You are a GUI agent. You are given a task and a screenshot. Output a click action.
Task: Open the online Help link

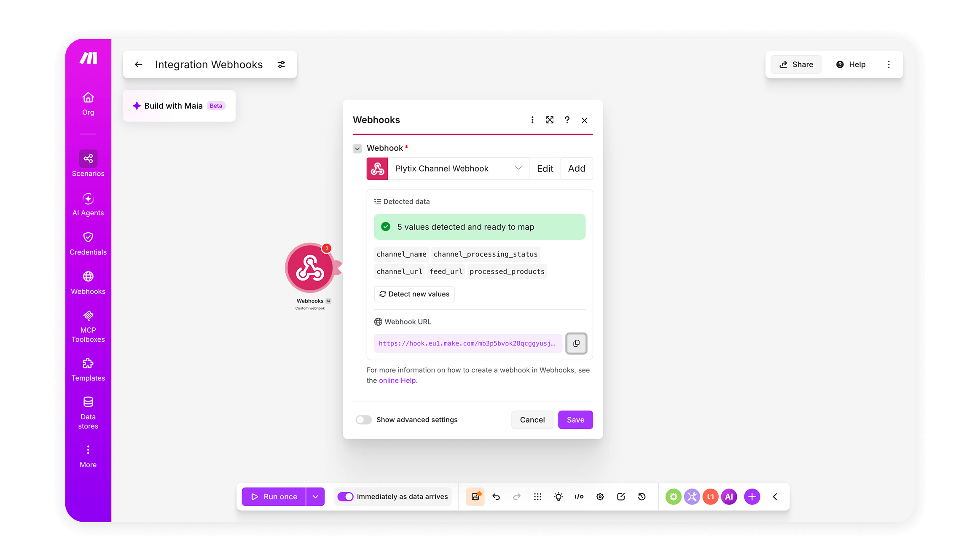(397, 380)
